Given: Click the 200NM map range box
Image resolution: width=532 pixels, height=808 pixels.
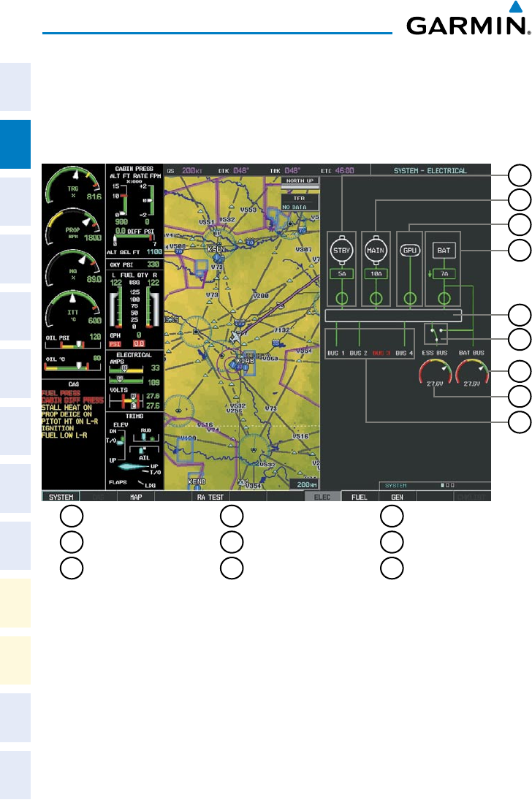Looking at the screenshot, I should [304, 484].
